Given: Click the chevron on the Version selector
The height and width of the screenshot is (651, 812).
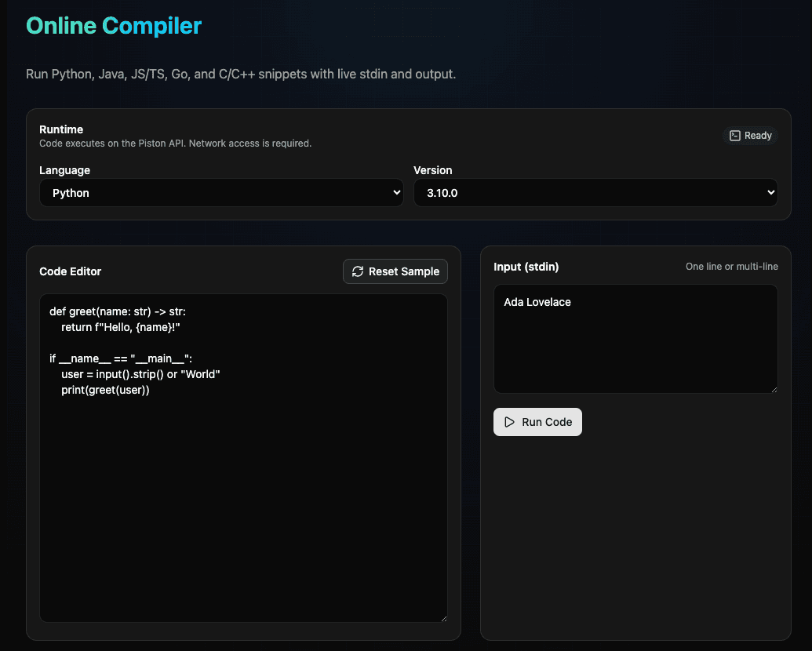Looking at the screenshot, I should [770, 192].
